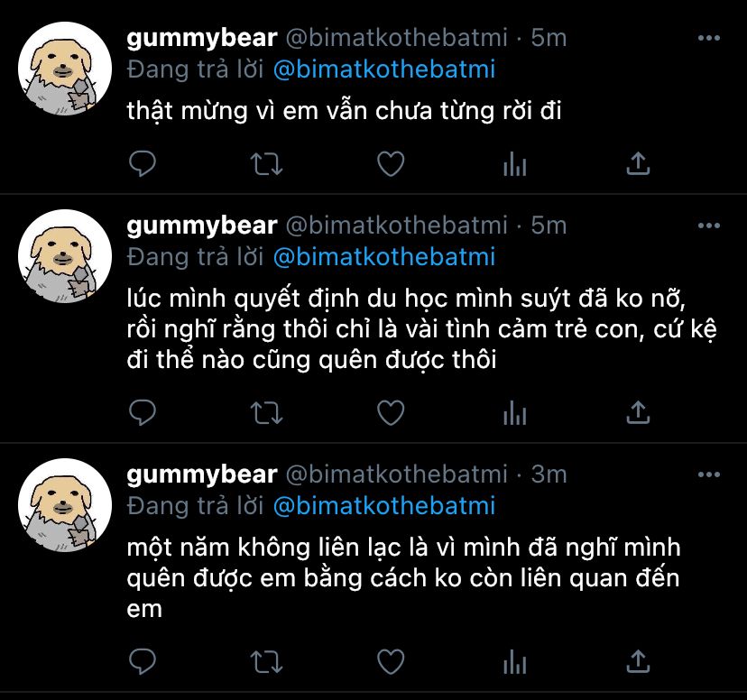Share the first tweet 'thật mừng vì em'
747x700 pixels.
[638, 163]
